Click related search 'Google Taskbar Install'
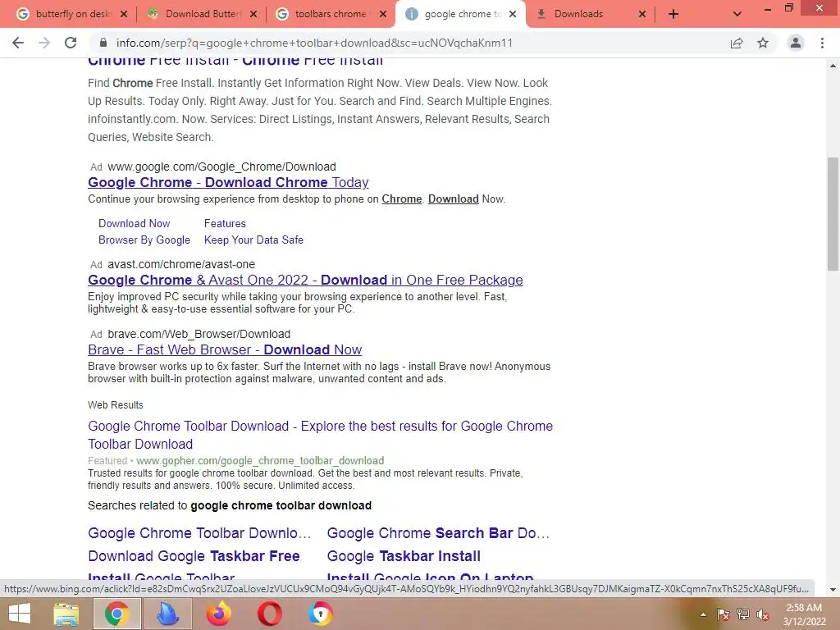 (x=404, y=556)
